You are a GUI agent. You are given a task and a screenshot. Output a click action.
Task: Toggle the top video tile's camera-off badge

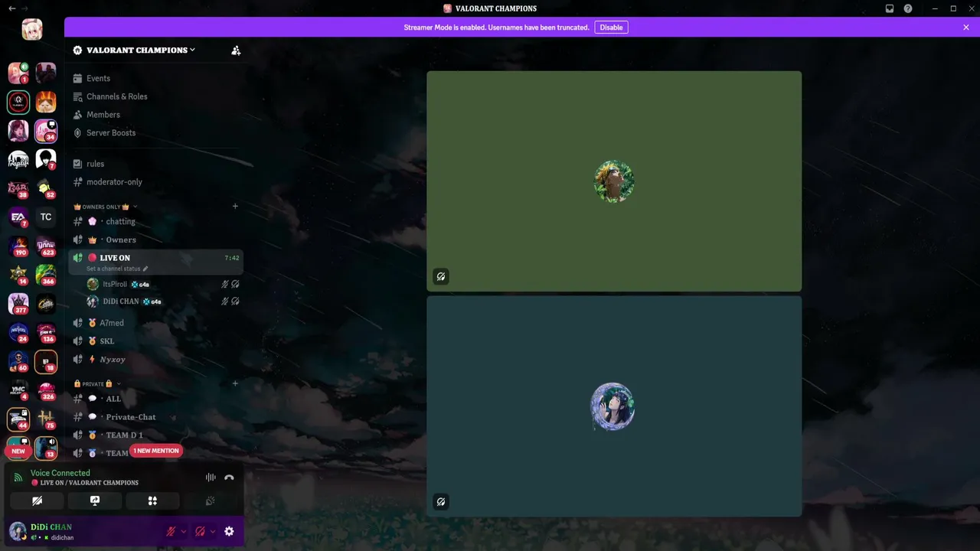pos(441,277)
